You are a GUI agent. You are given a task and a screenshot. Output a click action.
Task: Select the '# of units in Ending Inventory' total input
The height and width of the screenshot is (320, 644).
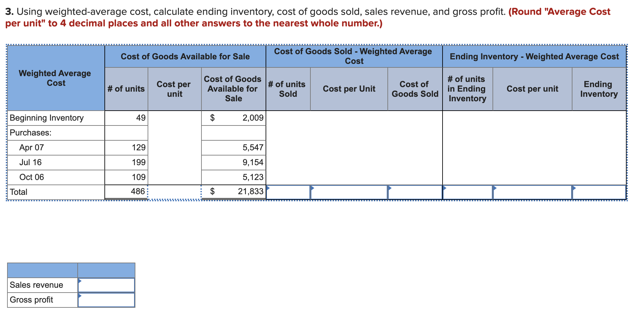click(x=468, y=192)
